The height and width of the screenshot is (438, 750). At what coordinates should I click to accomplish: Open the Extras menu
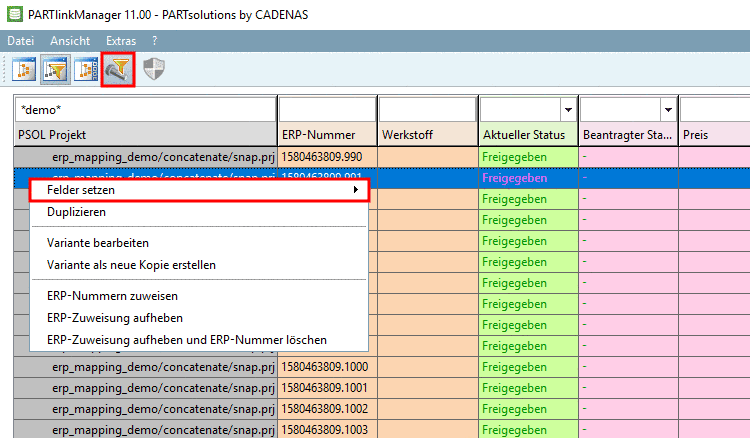pos(121,41)
